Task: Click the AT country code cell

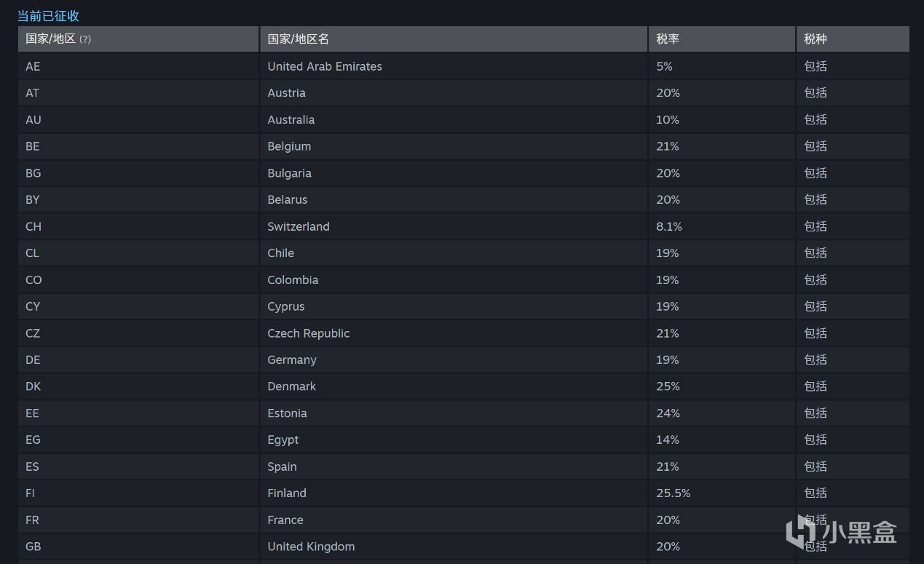Action: tap(33, 93)
